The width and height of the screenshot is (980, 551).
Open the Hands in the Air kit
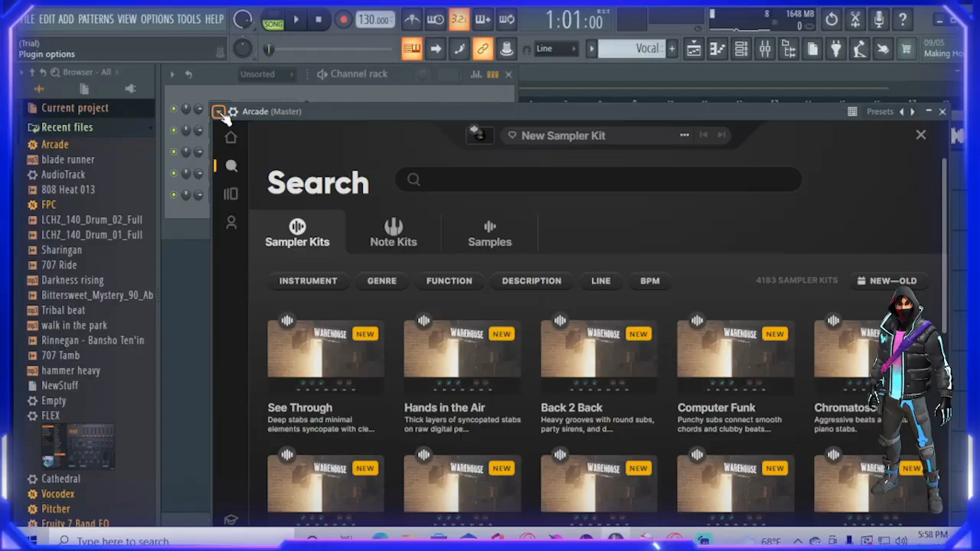462,350
